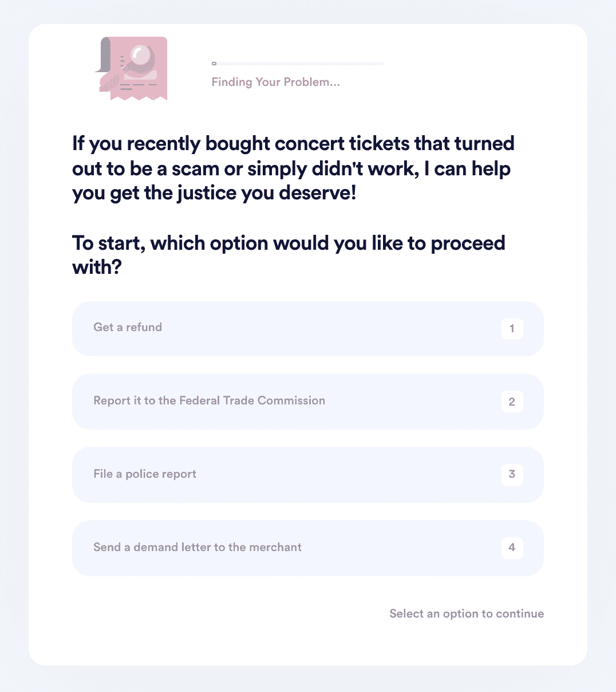The width and height of the screenshot is (616, 692).
Task: Click the light gray page background outside card
Action: (x=14, y=344)
